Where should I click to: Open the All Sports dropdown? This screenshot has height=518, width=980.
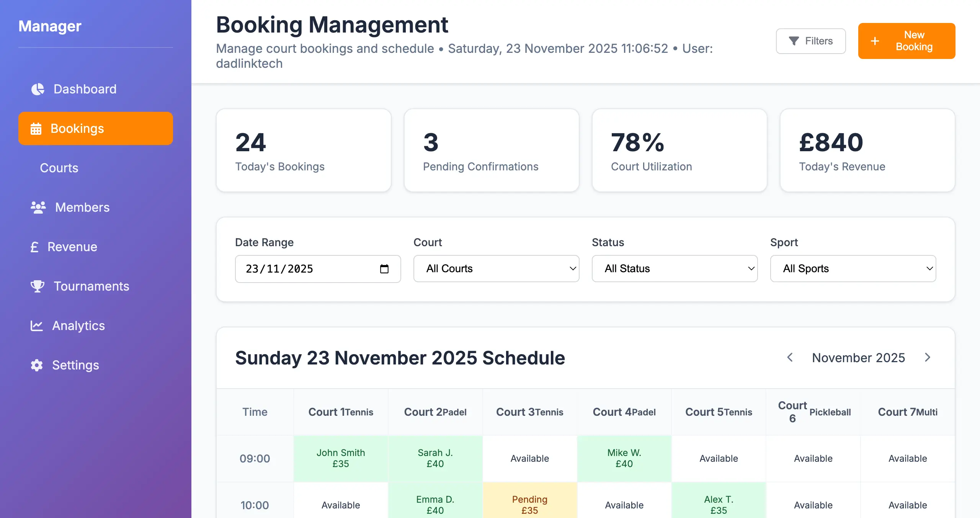pos(853,269)
